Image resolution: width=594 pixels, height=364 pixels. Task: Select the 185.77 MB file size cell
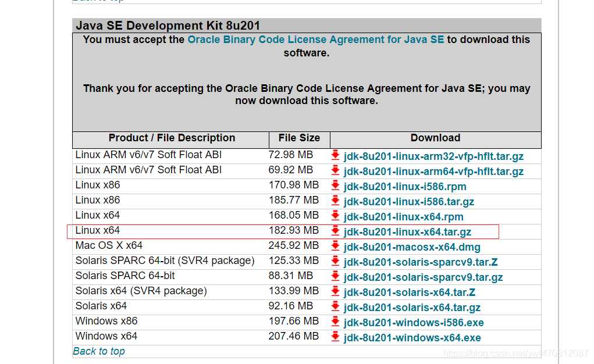click(x=294, y=201)
